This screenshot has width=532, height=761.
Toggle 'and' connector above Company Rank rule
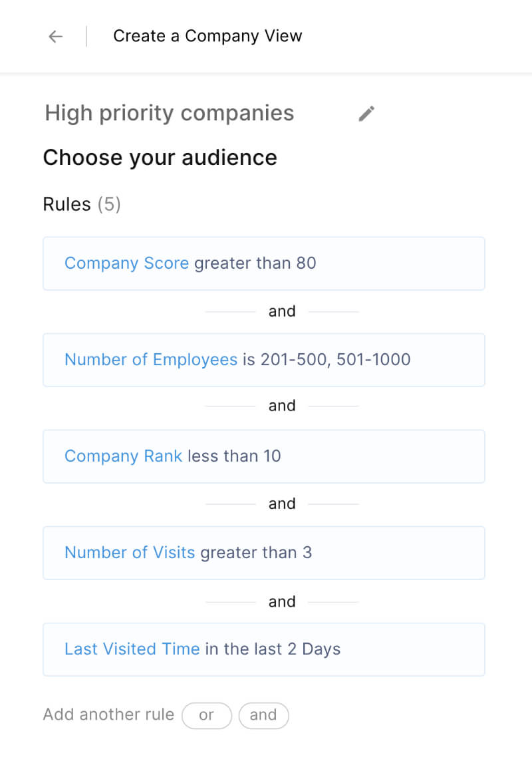click(x=282, y=406)
